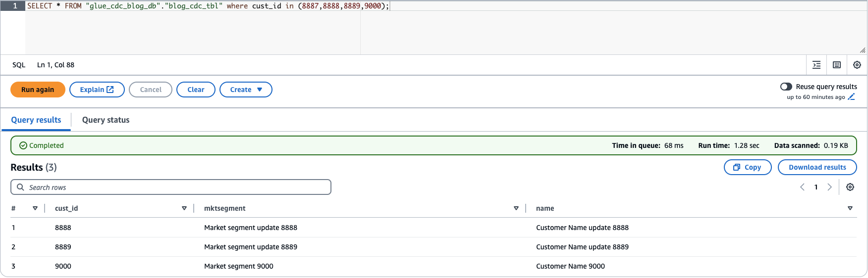Image resolution: width=868 pixels, height=278 pixels.
Task: Sort by mktsegment column arrow
Action: [516, 208]
